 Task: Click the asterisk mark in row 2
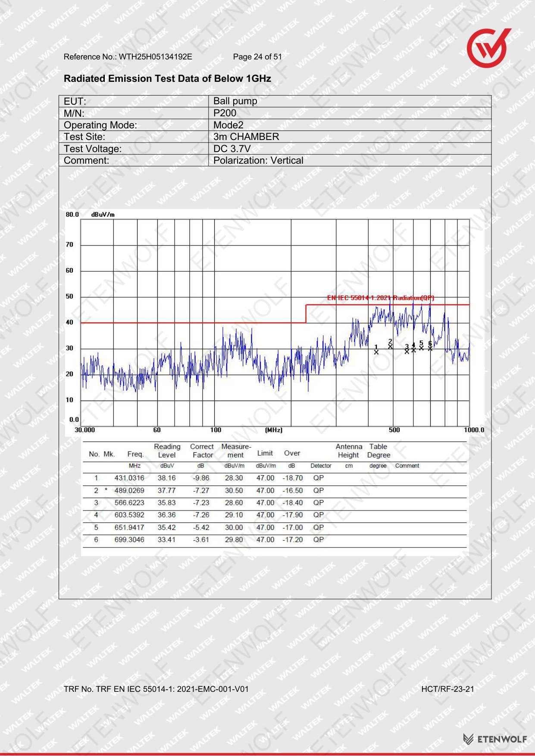tap(106, 490)
